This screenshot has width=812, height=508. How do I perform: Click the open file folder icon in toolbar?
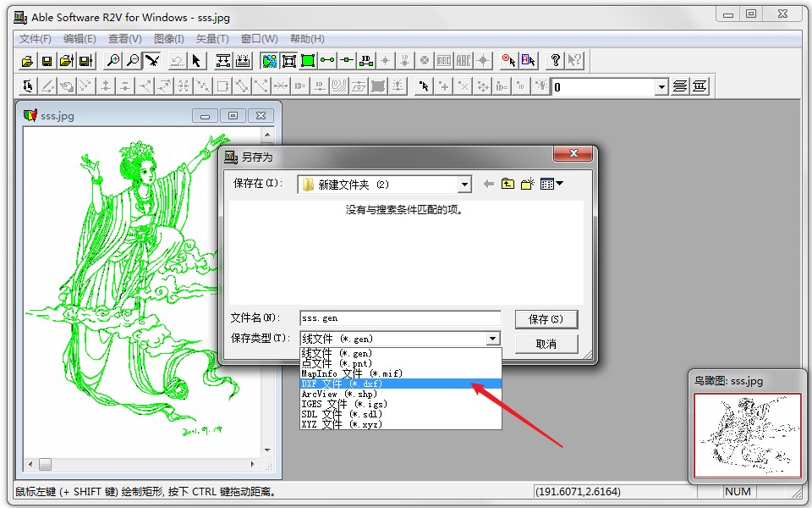[28, 61]
